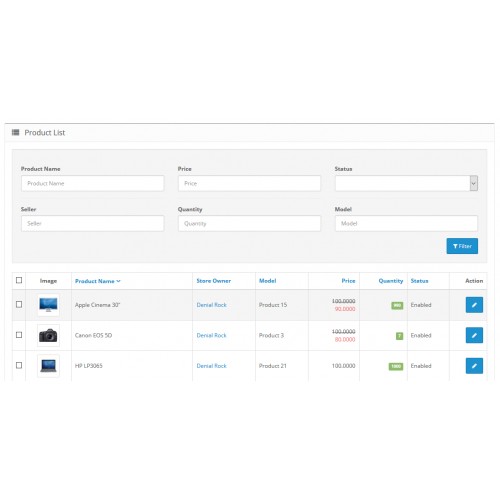The height and width of the screenshot is (500, 500).
Task: Focus the Seller filter input field
Action: (x=92, y=223)
